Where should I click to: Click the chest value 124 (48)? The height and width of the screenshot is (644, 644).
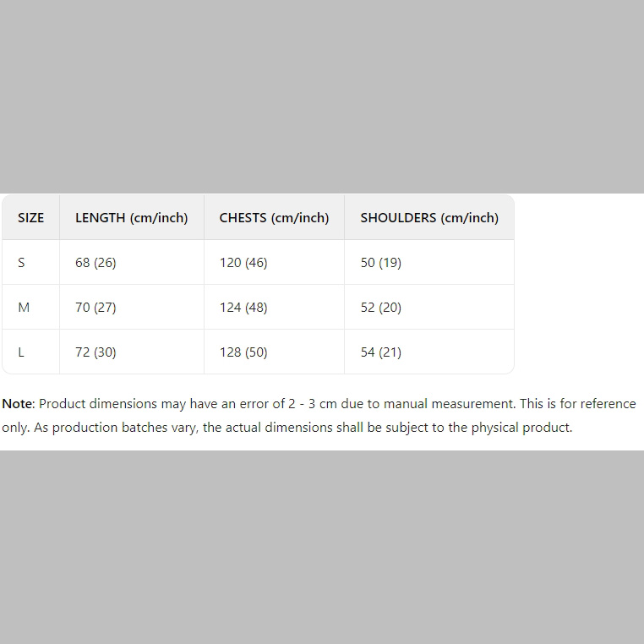tap(243, 308)
